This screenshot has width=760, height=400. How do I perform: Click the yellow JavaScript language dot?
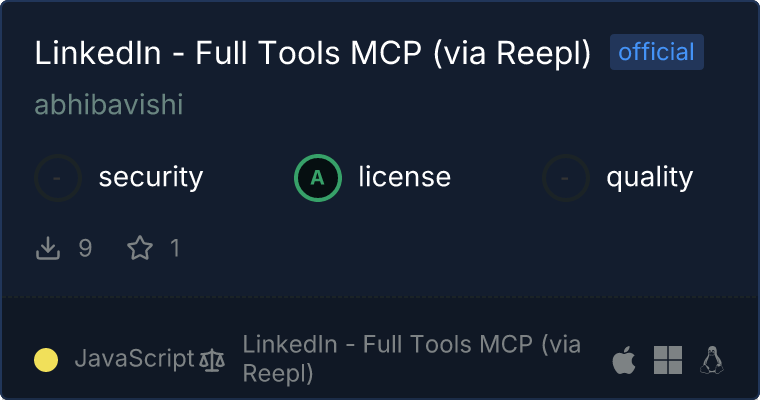46,360
